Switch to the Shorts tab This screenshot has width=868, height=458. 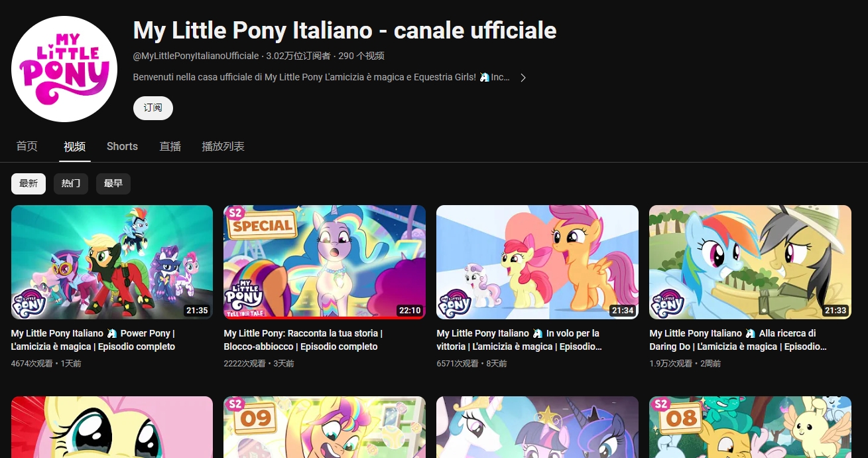coord(122,147)
